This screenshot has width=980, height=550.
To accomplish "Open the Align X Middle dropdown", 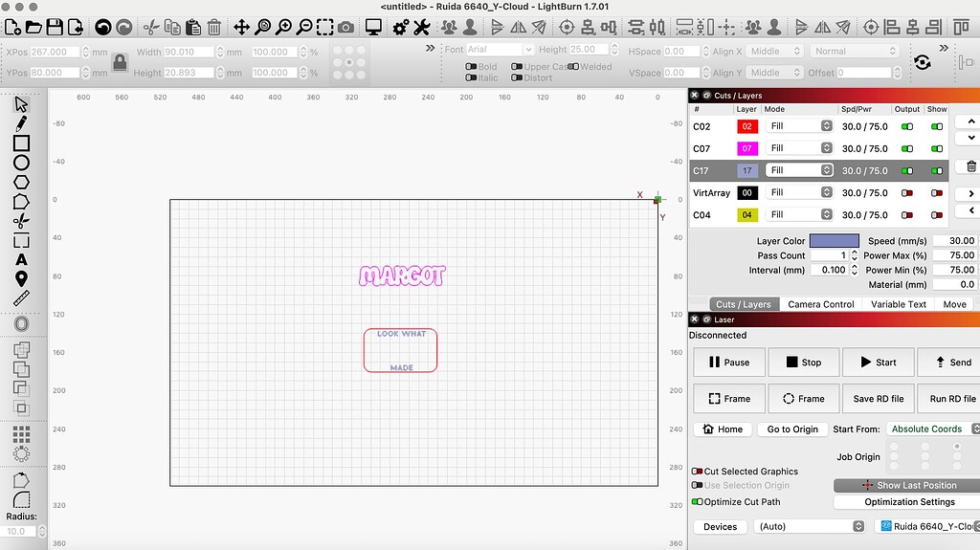I will pyautogui.click(x=774, y=52).
